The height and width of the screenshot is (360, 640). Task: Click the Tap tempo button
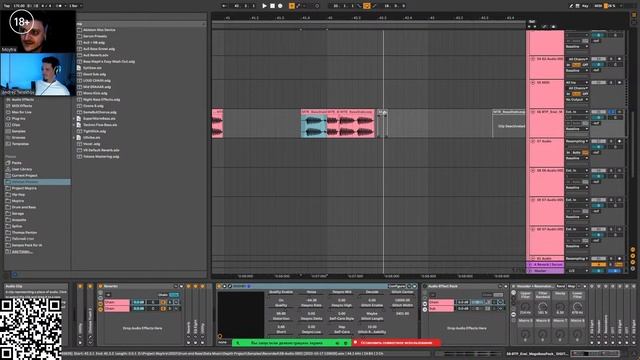coord(7,6)
